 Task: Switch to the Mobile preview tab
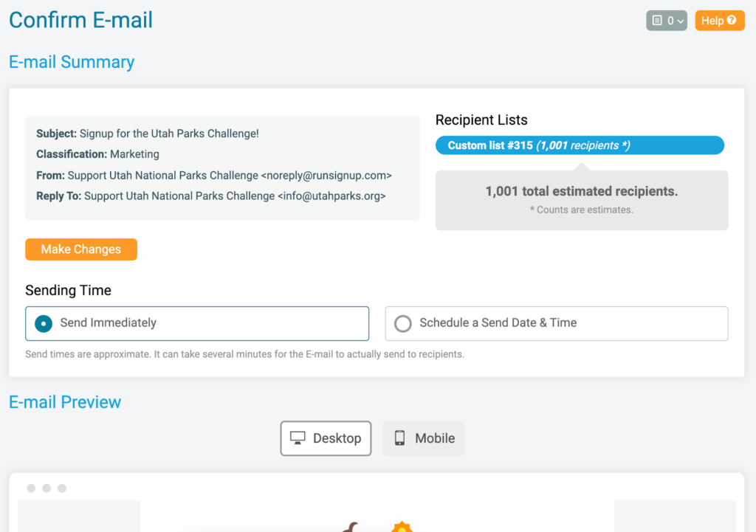click(423, 438)
